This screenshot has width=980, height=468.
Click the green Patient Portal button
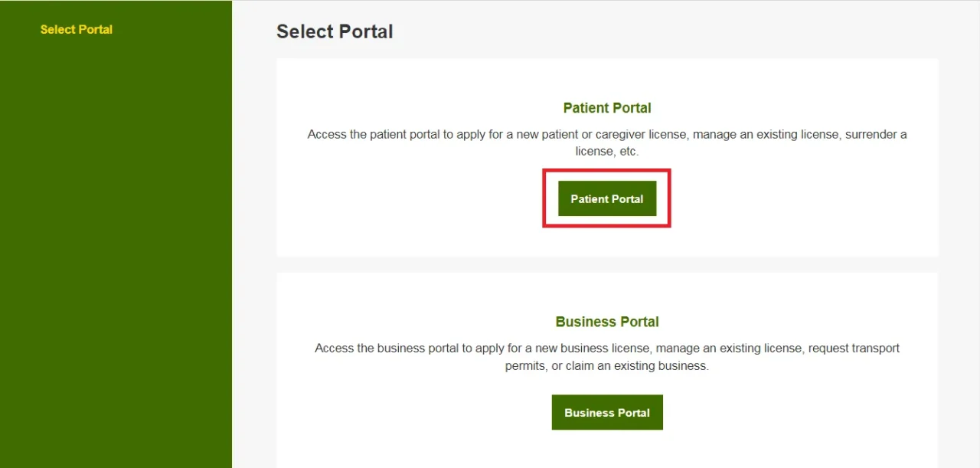point(607,199)
